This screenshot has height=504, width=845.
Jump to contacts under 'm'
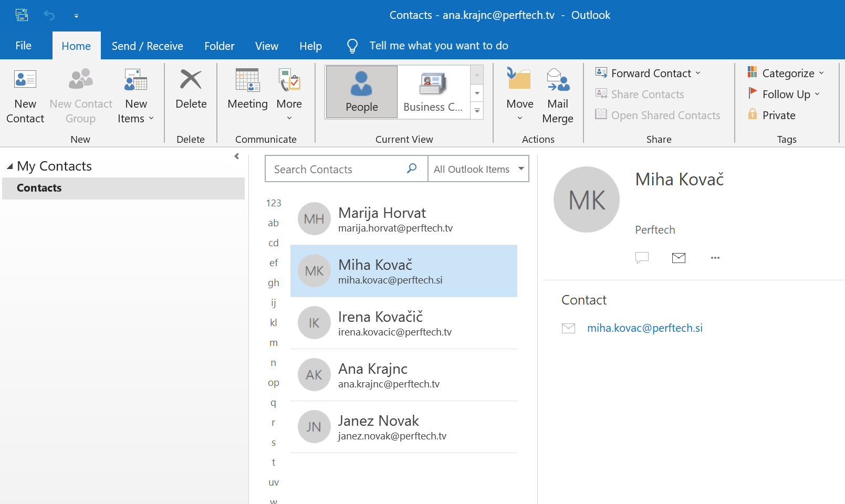[x=274, y=343]
